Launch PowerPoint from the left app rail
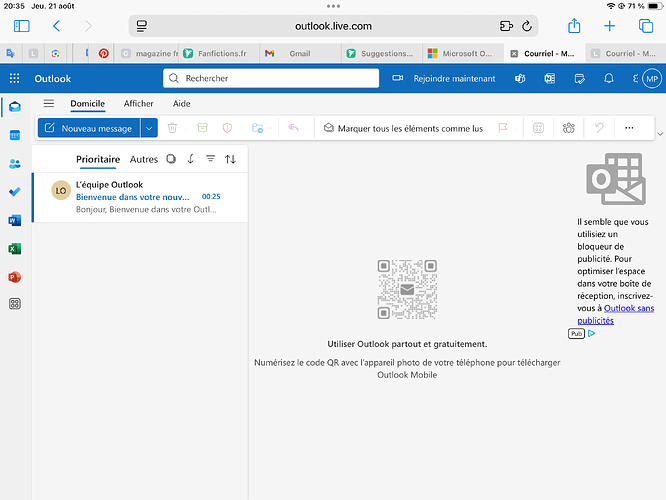Viewport: 666px width, 500px height. click(x=14, y=276)
